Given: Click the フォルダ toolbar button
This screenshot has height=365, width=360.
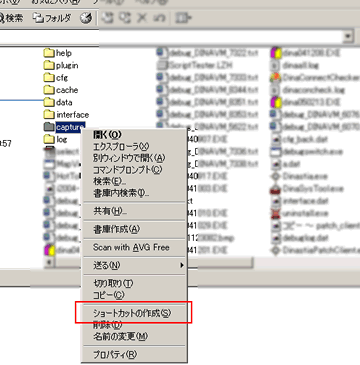Looking at the screenshot, I should pyautogui.click(x=52, y=18).
